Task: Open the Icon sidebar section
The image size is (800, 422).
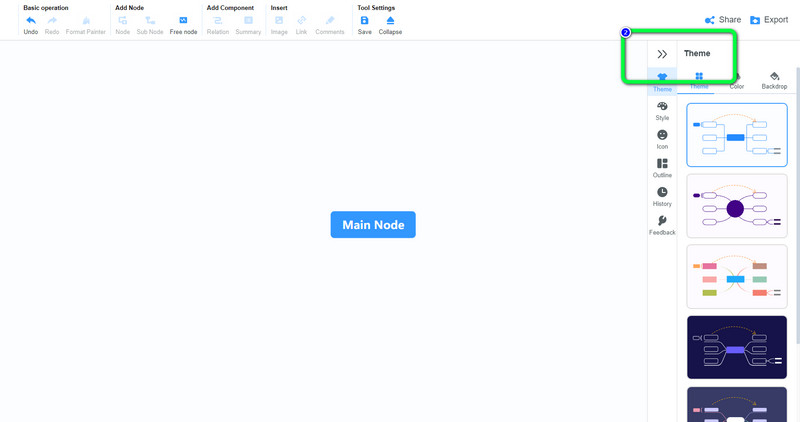Action: point(662,140)
